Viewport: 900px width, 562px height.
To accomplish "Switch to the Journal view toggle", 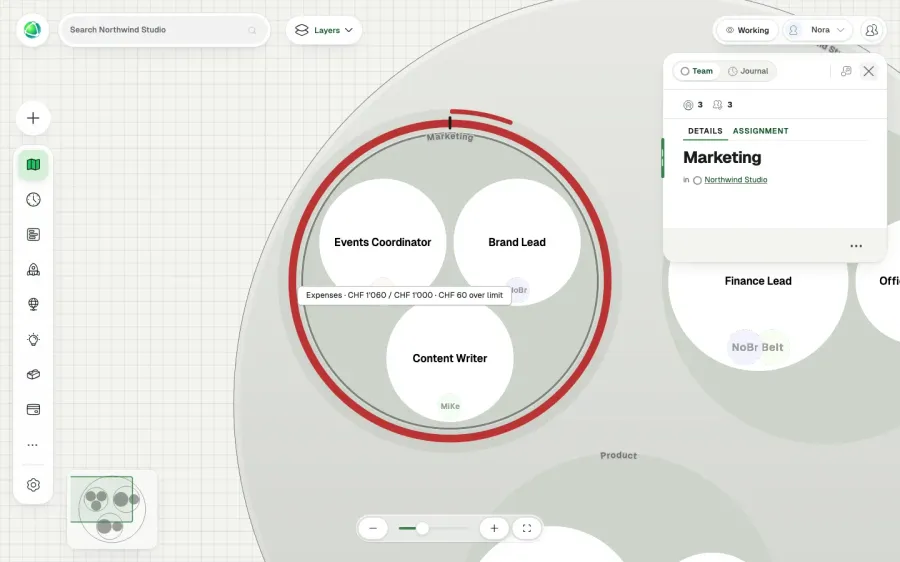I will click(x=748, y=71).
